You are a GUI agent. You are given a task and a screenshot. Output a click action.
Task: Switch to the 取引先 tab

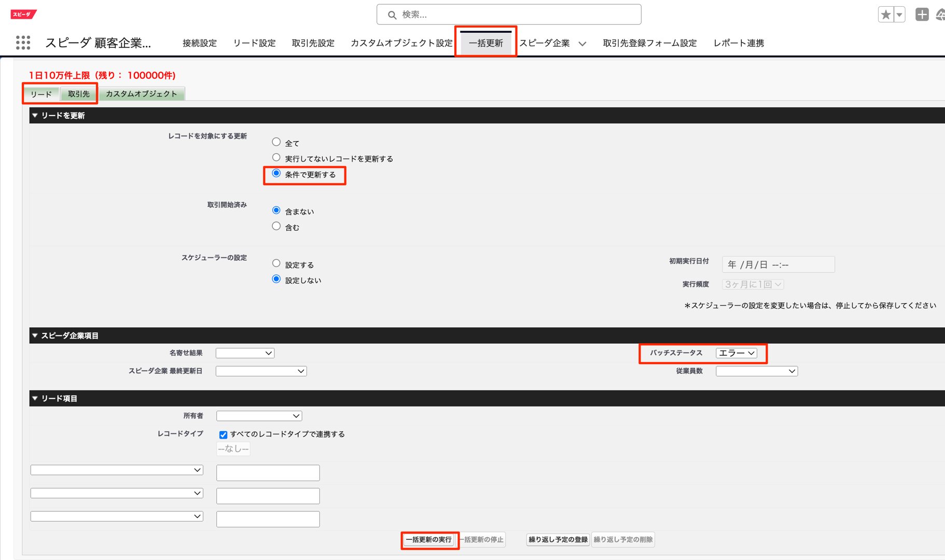click(x=79, y=94)
